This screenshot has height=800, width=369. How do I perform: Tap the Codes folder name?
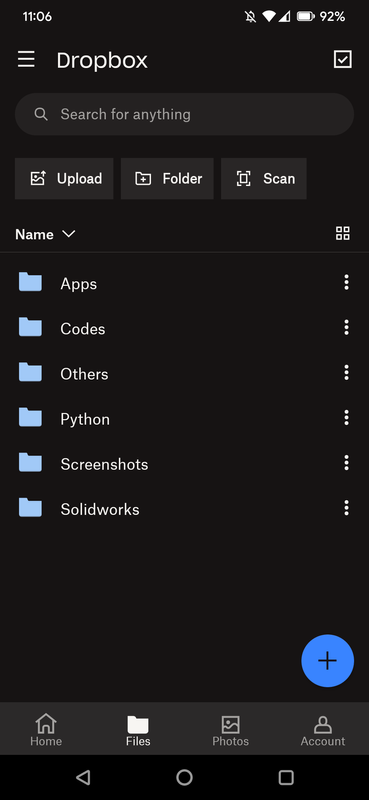83,329
